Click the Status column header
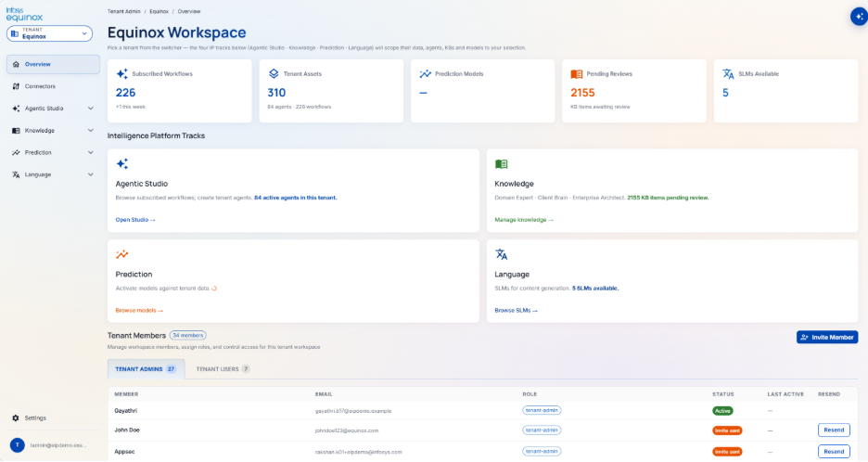 pyautogui.click(x=723, y=394)
